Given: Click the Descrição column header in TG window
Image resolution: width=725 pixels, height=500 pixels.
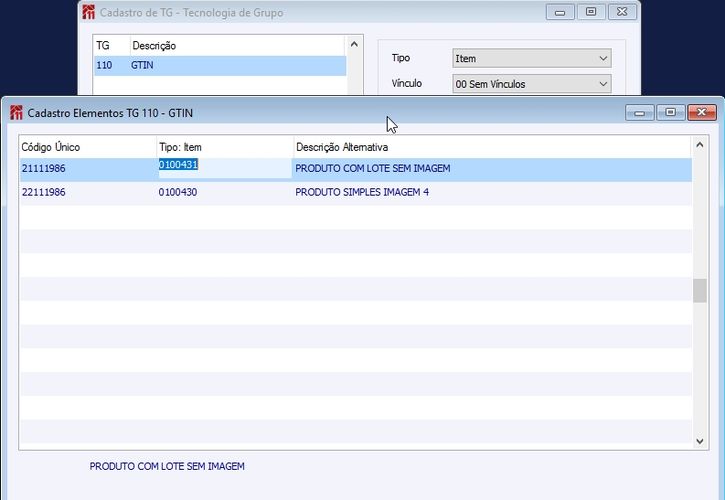Looking at the screenshot, I should pyautogui.click(x=154, y=45).
